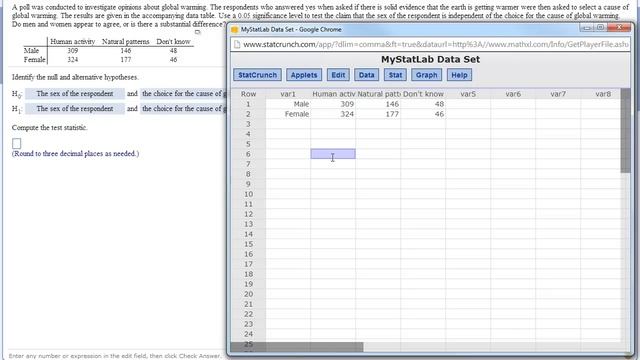Click the vertical scrollbar of data table
640x360 pixels.
click(x=625, y=131)
